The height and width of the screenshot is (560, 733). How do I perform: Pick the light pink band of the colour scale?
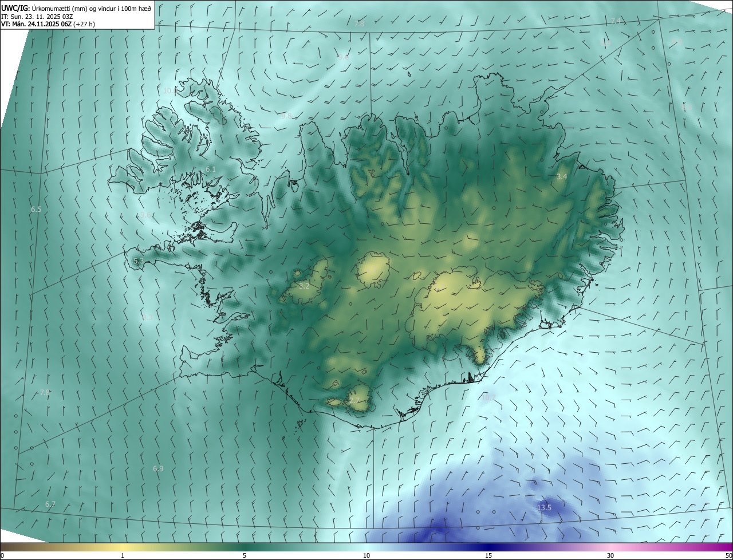click(610, 547)
